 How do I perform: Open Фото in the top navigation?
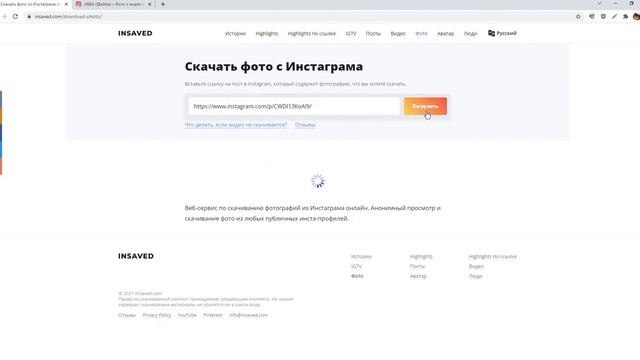(x=421, y=33)
